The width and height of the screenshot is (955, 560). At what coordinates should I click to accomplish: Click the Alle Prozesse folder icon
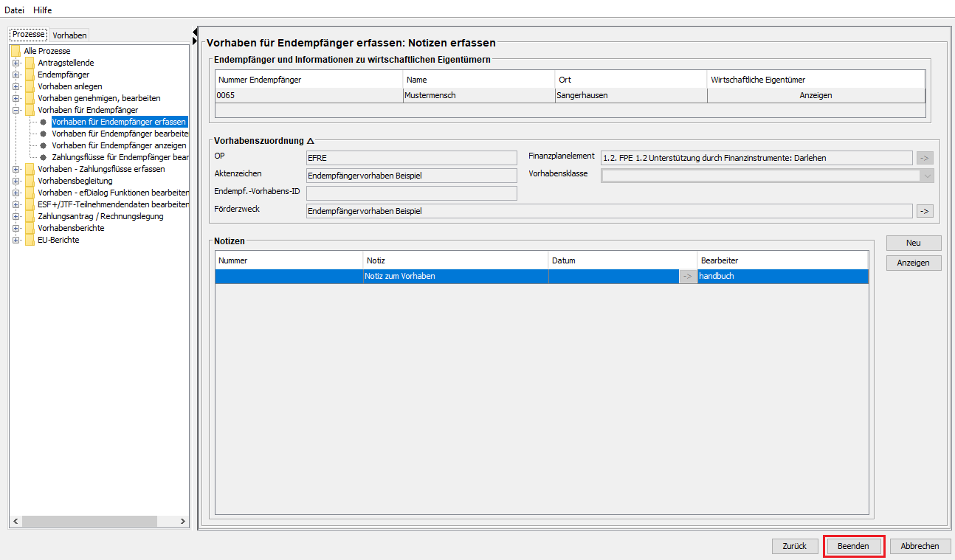[x=15, y=51]
